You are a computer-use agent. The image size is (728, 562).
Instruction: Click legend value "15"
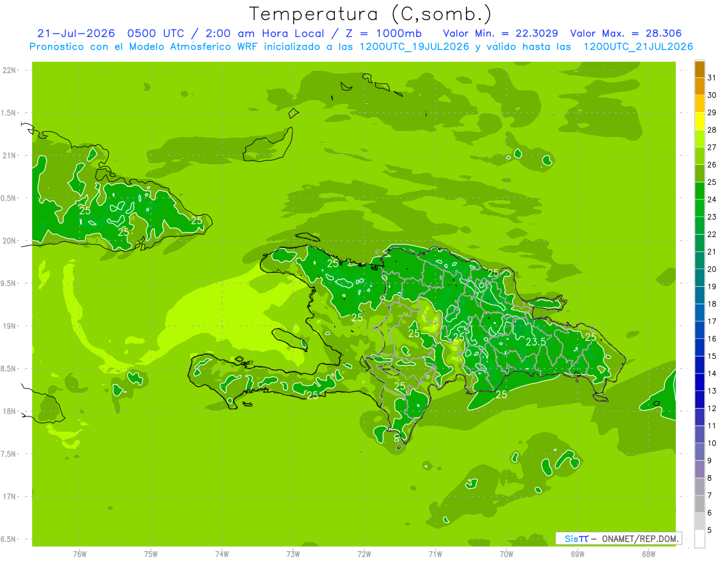712,356
